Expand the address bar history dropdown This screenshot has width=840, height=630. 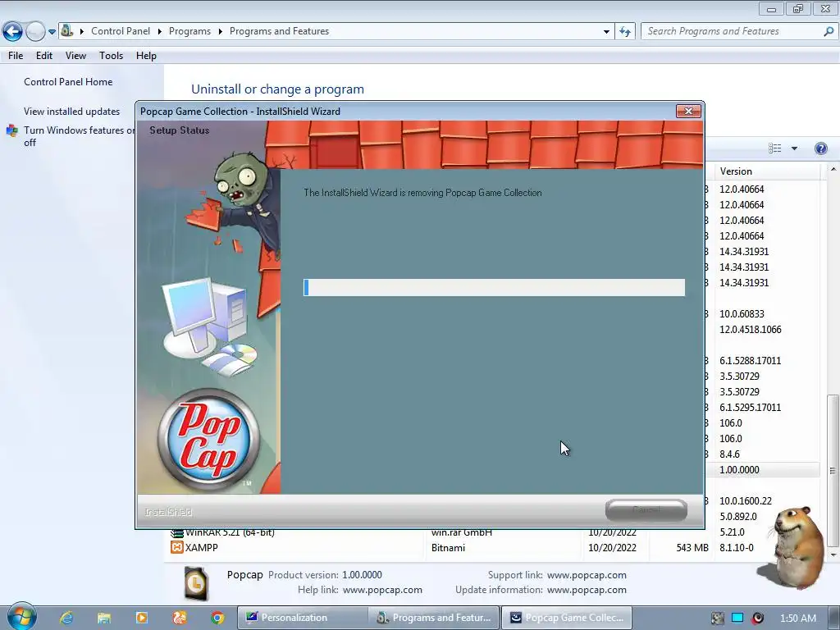[606, 32]
